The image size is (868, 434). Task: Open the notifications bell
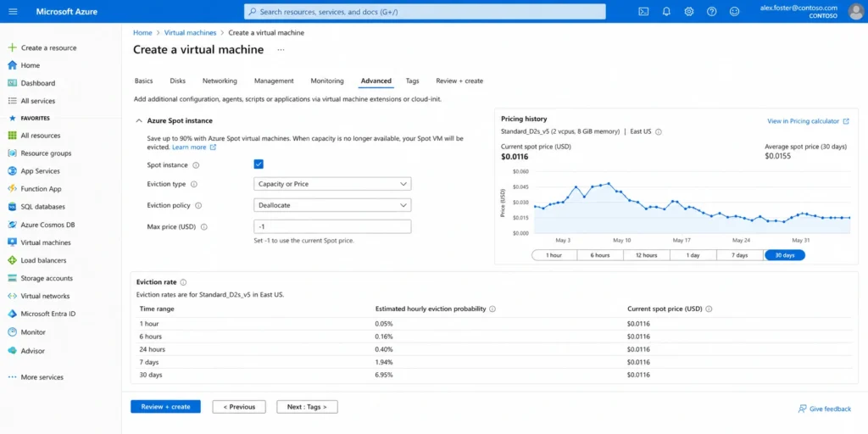[666, 12]
